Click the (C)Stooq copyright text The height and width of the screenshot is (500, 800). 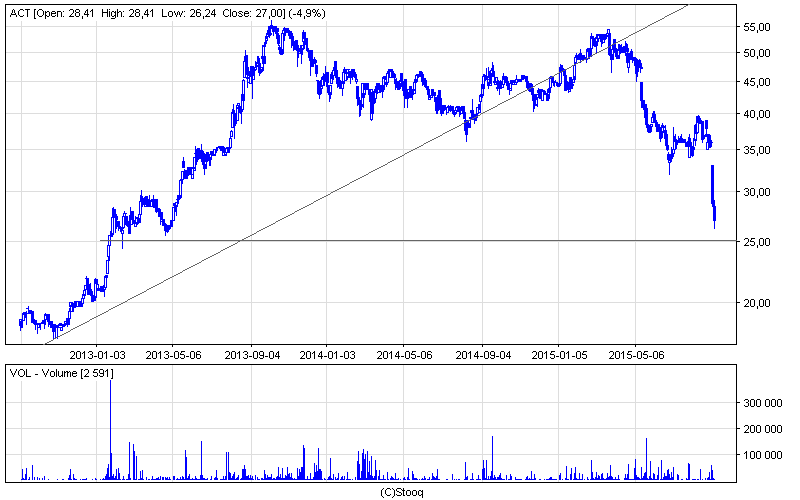click(402, 492)
